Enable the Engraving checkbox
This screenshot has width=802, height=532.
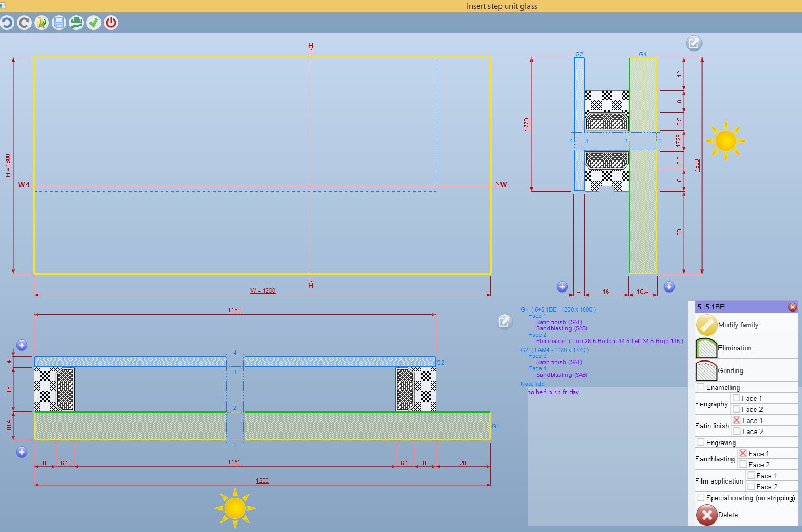tap(700, 442)
